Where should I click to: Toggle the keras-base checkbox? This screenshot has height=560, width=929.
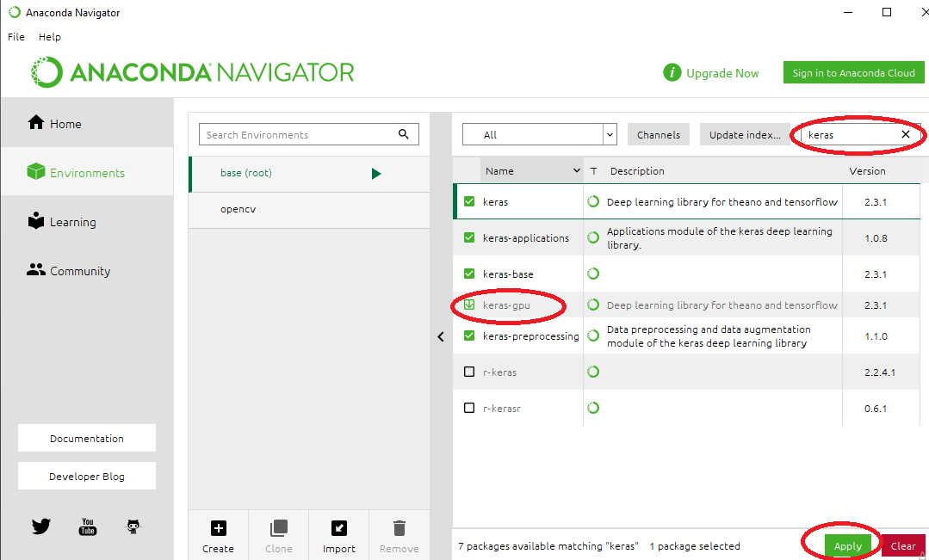pyautogui.click(x=469, y=274)
